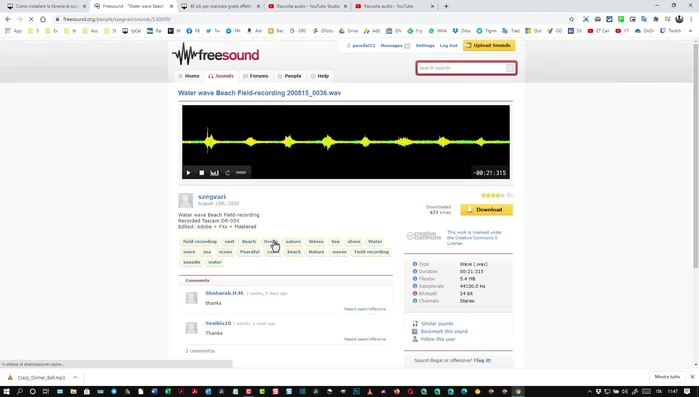Click Bookmark this sound
Image resolution: width=699 pixels, height=397 pixels.
[444, 332]
